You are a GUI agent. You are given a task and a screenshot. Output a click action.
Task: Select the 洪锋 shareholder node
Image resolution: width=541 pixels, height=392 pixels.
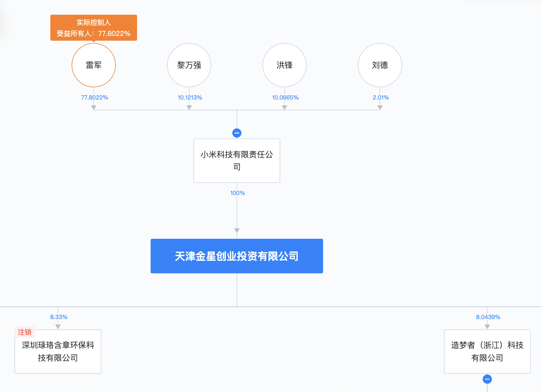pos(285,65)
